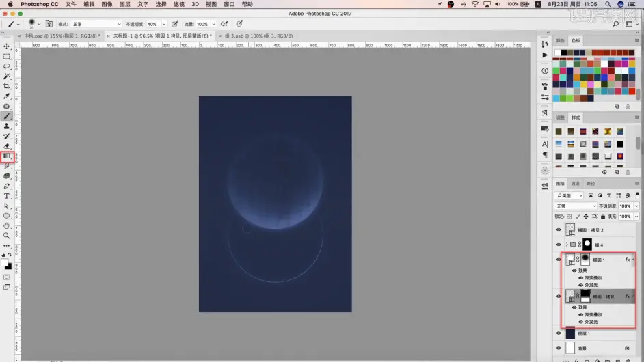Image resolution: width=644 pixels, height=362 pixels.
Task: Switch to the 通道 channels tab
Action: [x=576, y=184]
